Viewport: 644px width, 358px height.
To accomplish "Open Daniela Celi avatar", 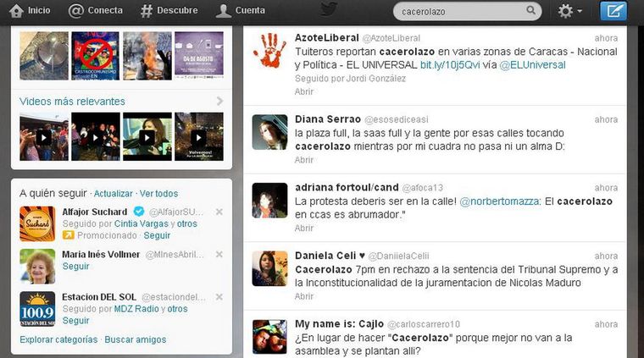I will [x=269, y=268].
